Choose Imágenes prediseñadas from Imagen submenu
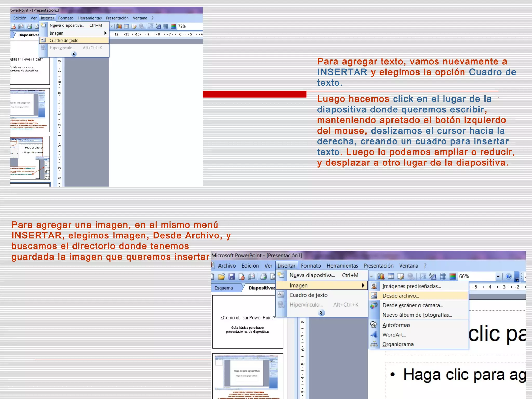This screenshot has height=399, width=532. click(419, 286)
